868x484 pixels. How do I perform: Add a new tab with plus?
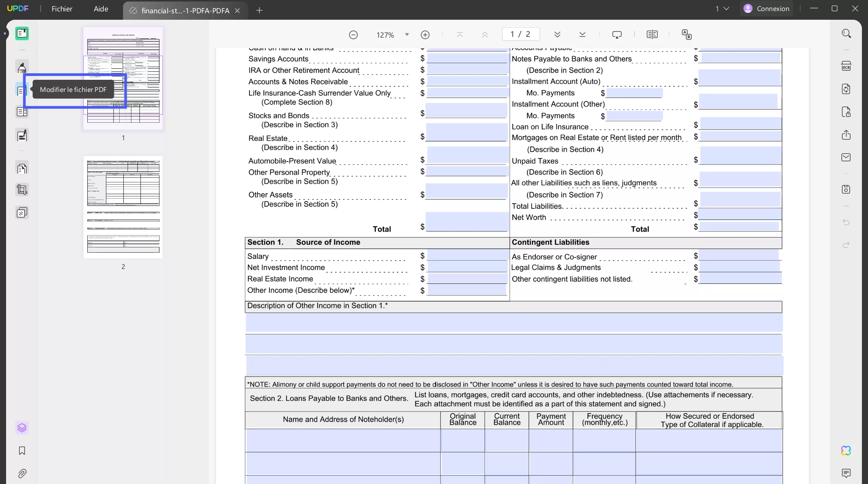[259, 11]
